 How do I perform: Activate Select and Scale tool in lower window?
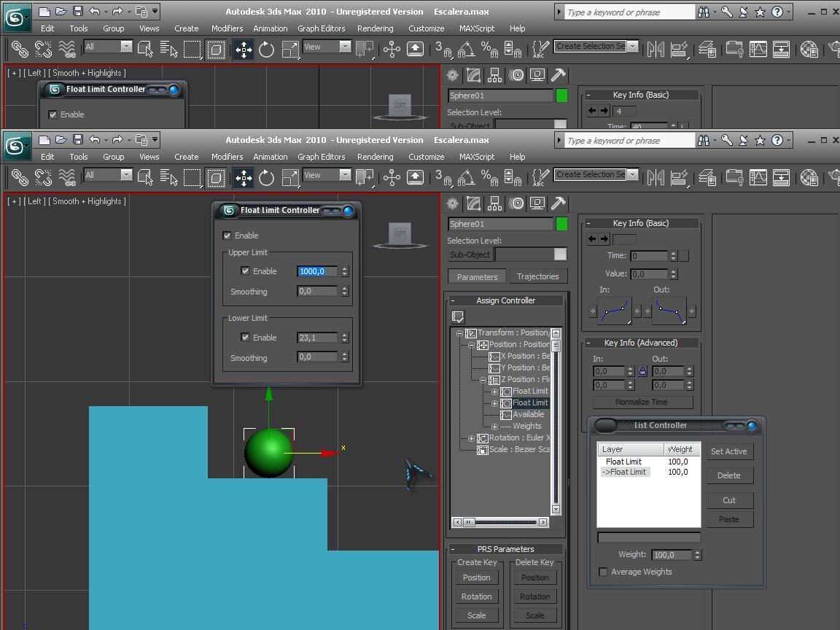[289, 177]
